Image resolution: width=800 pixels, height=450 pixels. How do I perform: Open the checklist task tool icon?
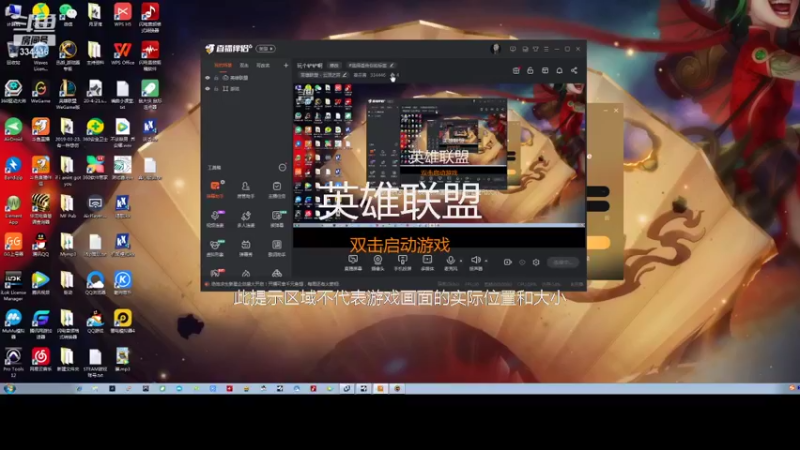click(277, 189)
